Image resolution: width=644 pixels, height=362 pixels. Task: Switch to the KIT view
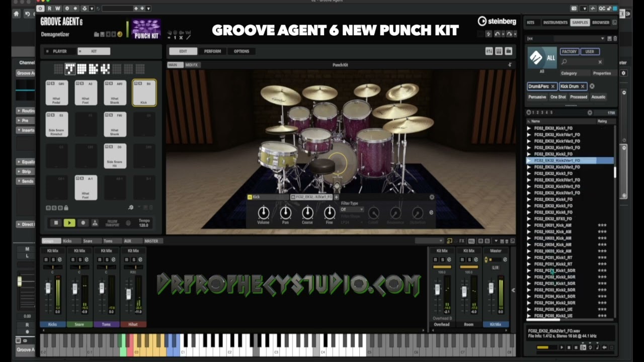(94, 51)
